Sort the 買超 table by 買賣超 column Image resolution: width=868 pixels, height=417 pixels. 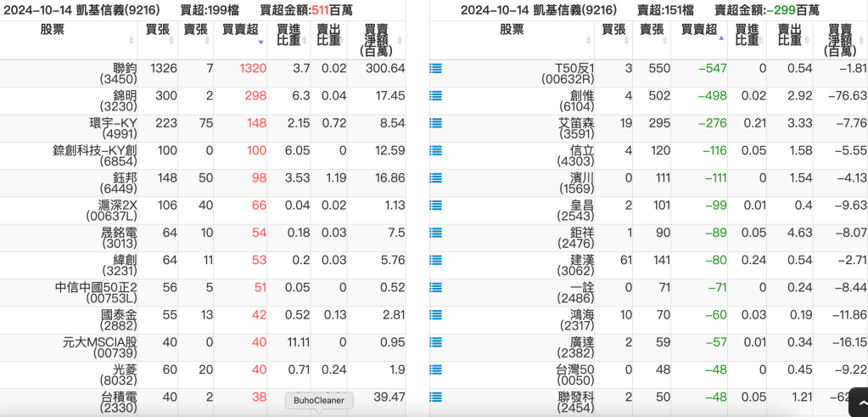pos(242,35)
